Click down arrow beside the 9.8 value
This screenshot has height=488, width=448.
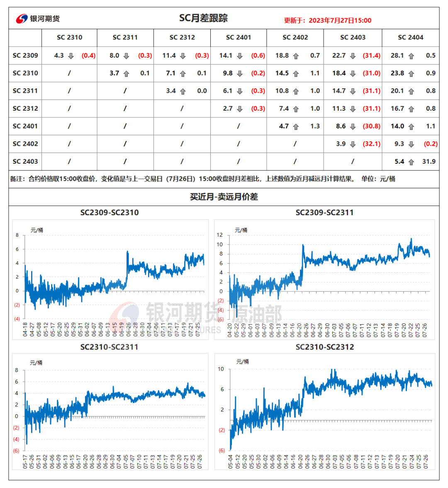click(x=240, y=74)
